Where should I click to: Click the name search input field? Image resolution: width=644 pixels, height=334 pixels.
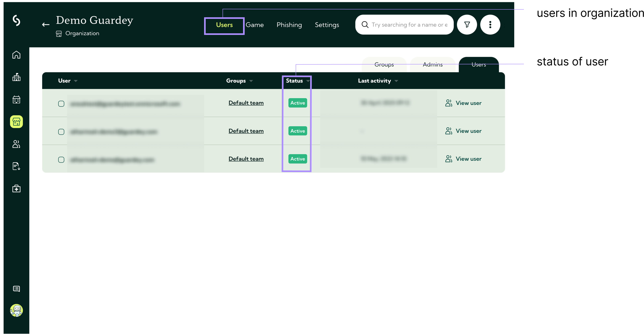(409, 25)
